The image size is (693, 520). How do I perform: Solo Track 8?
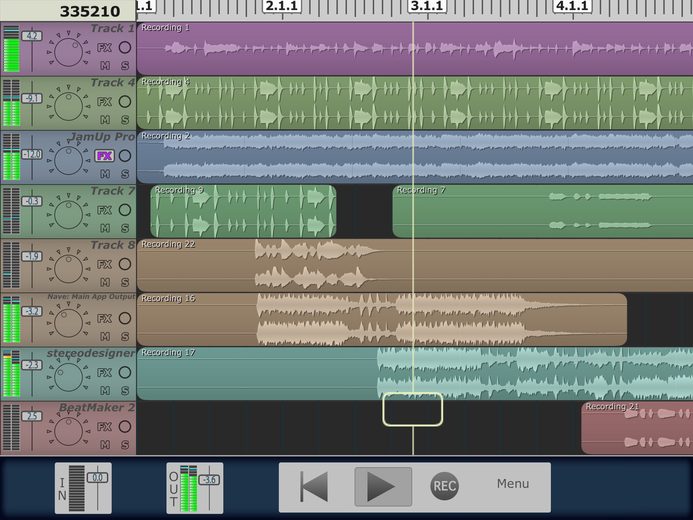point(125,282)
